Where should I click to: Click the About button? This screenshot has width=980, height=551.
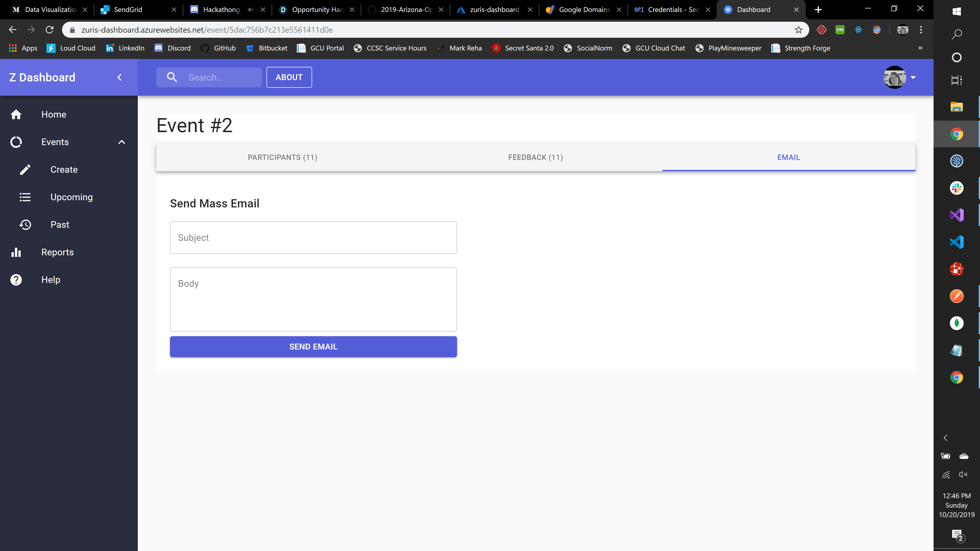[x=289, y=77]
